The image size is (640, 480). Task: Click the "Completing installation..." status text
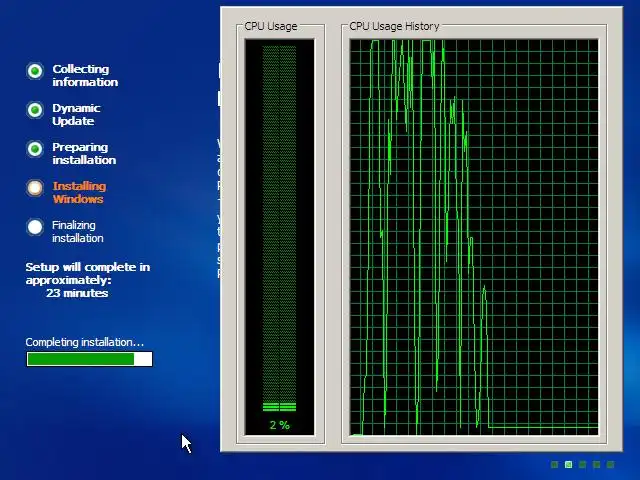click(x=84, y=342)
